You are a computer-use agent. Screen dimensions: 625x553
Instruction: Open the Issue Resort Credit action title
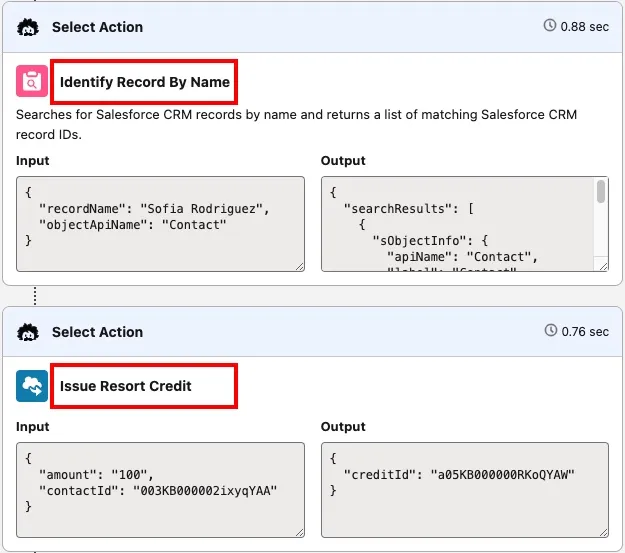point(126,386)
